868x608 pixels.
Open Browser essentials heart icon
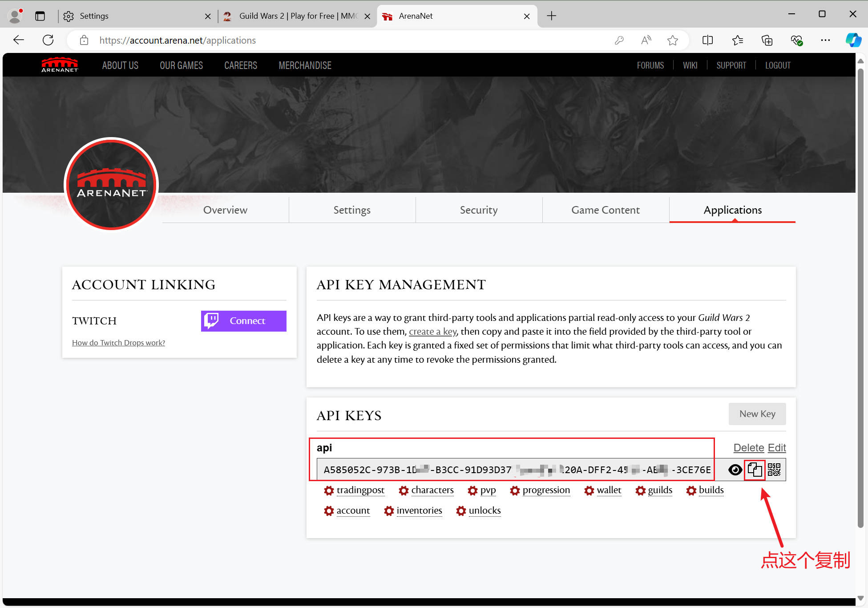(796, 41)
